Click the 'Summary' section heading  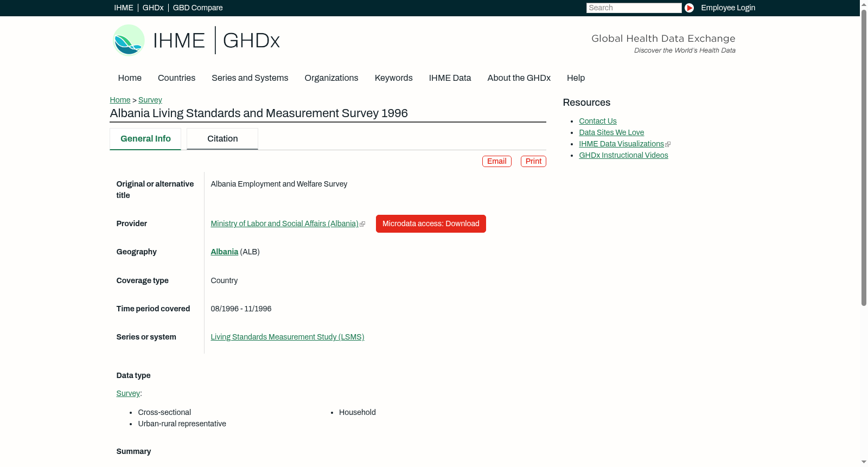(x=133, y=451)
